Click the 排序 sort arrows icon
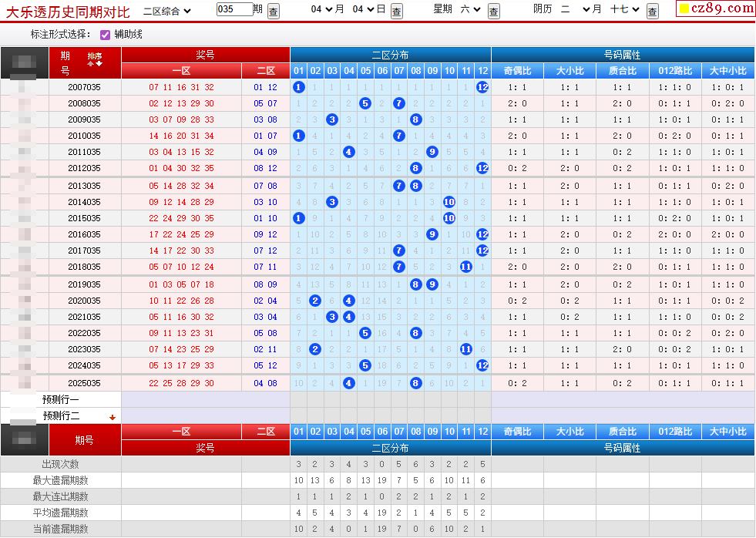The height and width of the screenshot is (538, 756). 95,59
